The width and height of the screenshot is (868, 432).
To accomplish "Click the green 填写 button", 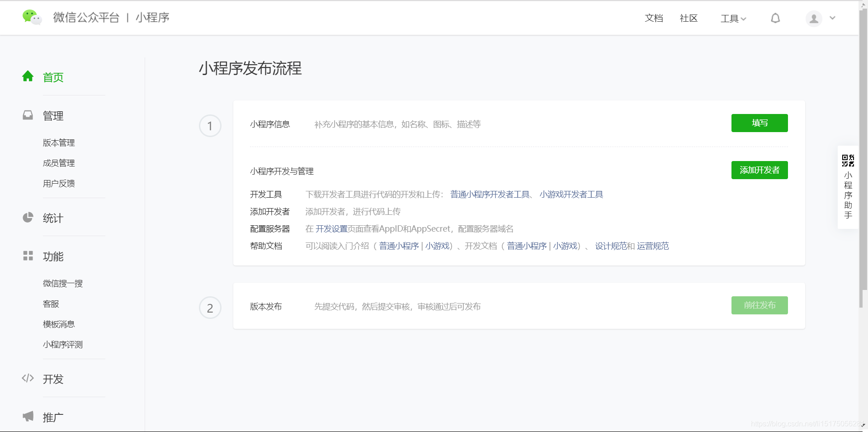I will (759, 123).
